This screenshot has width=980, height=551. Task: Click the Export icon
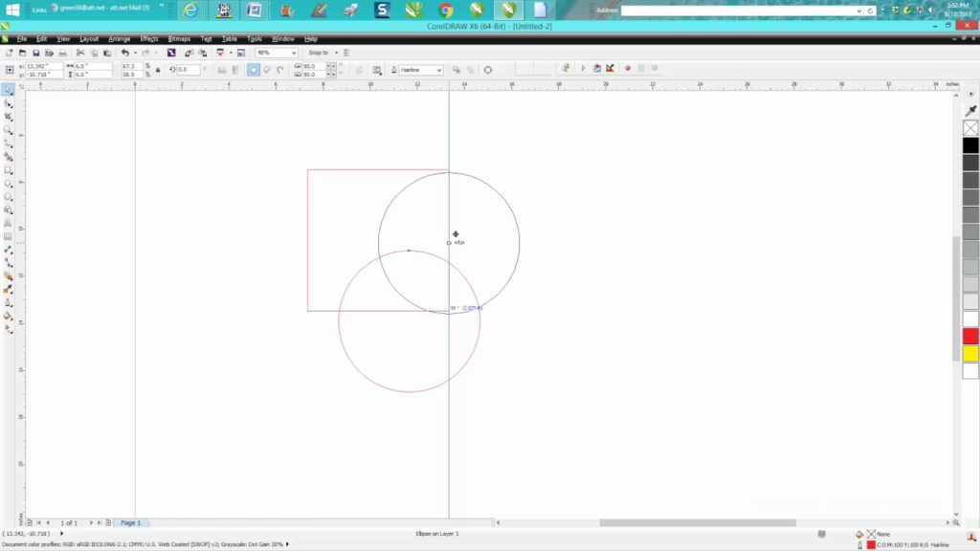(x=203, y=54)
